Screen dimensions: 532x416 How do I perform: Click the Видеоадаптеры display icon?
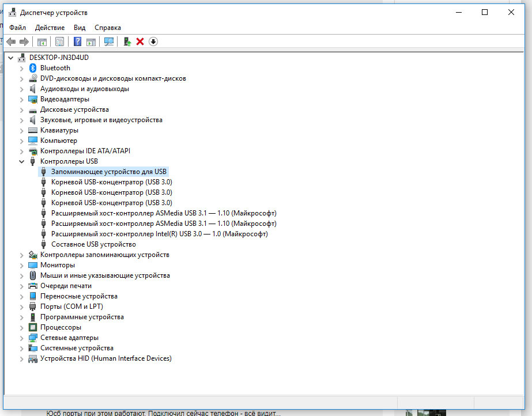pos(33,99)
